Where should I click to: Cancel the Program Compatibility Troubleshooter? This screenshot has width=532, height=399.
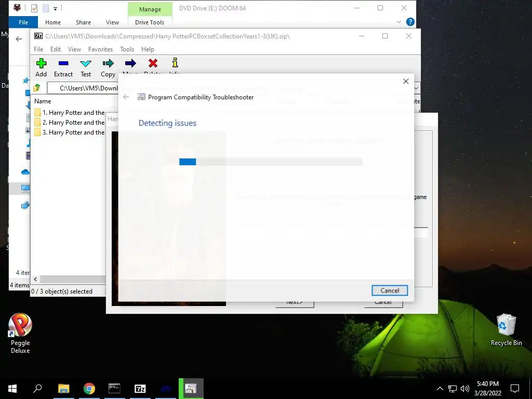pos(390,290)
